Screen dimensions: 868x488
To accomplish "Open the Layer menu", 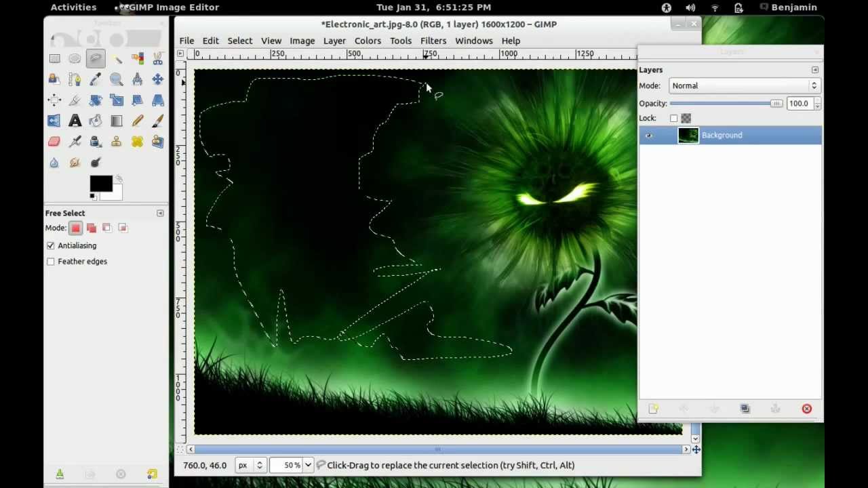I will point(334,41).
